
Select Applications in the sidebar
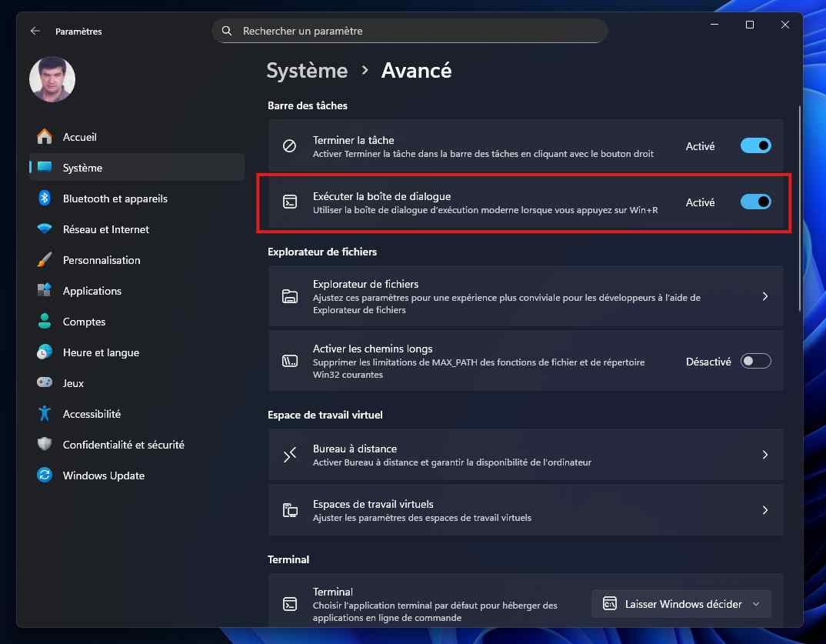(x=92, y=291)
